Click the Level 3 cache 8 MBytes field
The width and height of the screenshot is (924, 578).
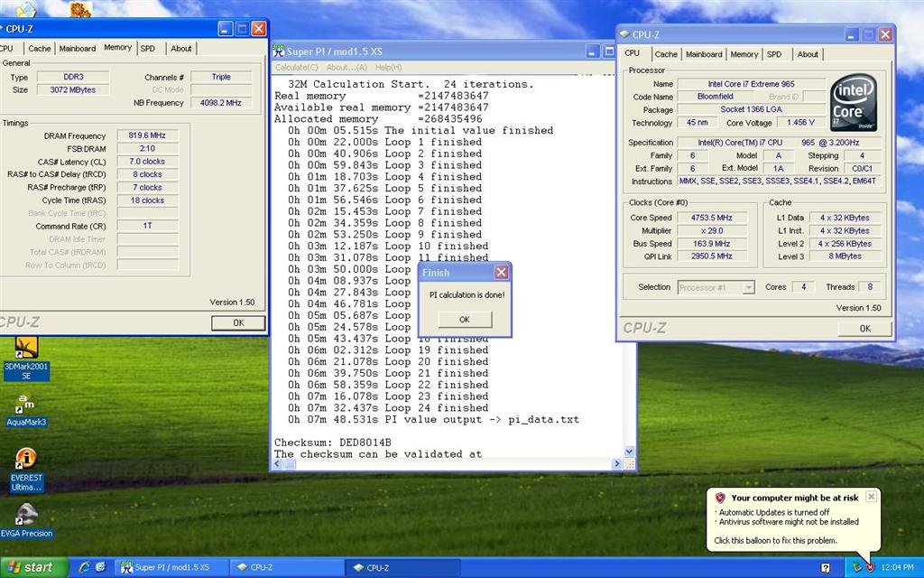[845, 256]
